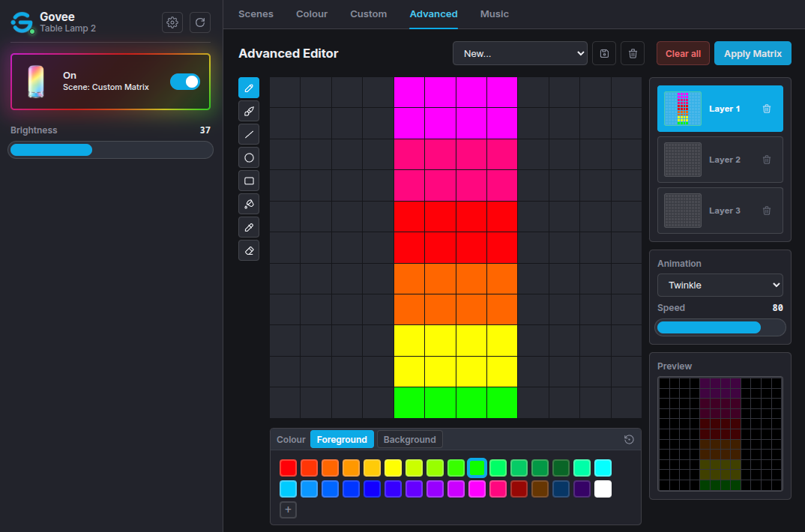805x532 pixels.
Task: Open the Music tab
Action: pyautogui.click(x=495, y=14)
